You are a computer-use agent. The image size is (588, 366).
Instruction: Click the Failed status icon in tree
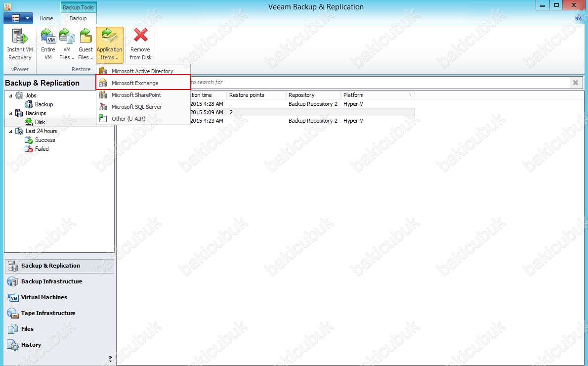click(x=29, y=149)
